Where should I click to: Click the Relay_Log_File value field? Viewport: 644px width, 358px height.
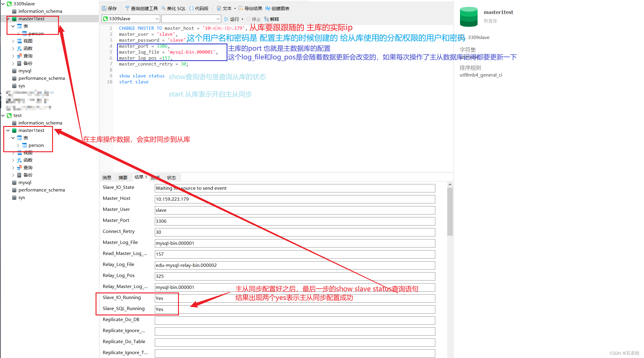(x=295, y=265)
